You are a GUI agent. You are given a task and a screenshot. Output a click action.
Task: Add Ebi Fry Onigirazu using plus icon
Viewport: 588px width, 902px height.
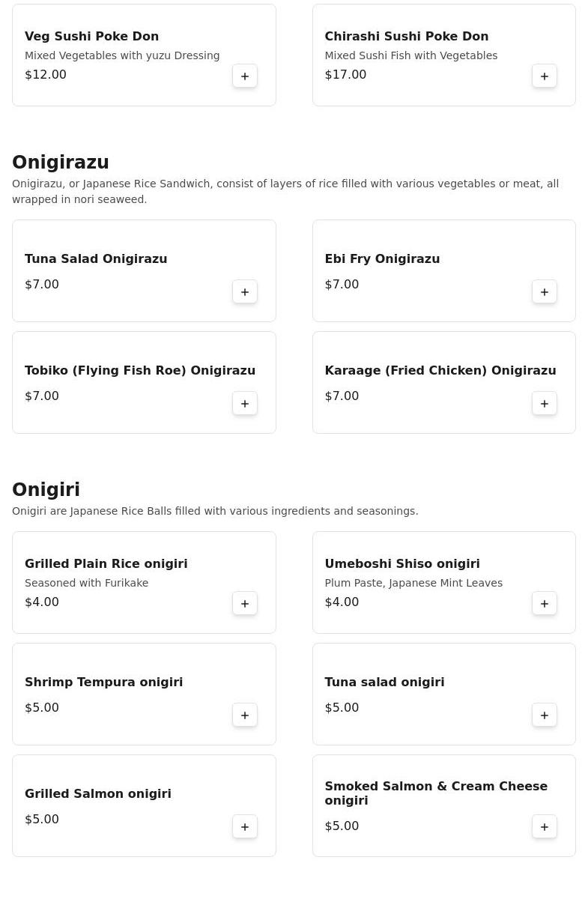coord(545,291)
